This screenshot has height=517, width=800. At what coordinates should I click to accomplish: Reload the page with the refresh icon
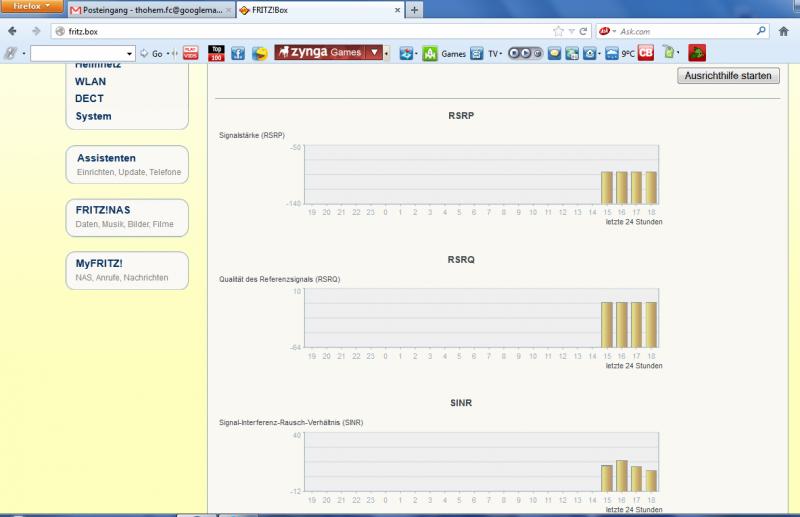click(583, 31)
